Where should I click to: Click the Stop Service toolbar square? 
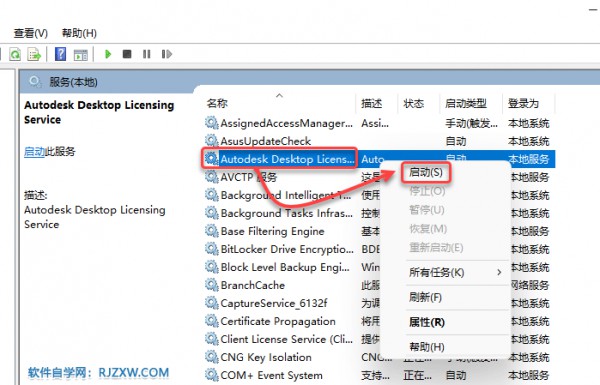pyautogui.click(x=127, y=54)
